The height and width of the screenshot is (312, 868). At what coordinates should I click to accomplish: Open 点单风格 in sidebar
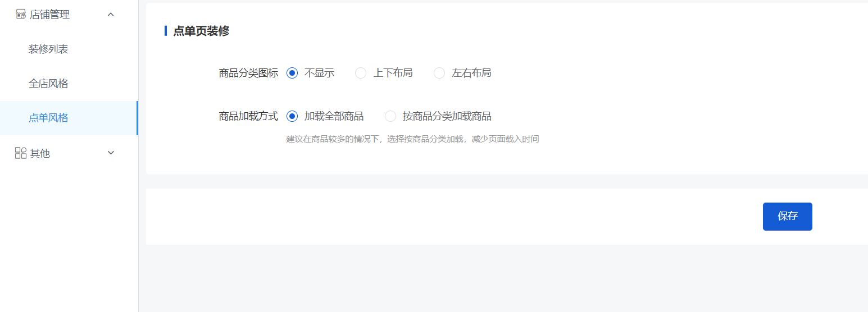pyautogui.click(x=48, y=118)
